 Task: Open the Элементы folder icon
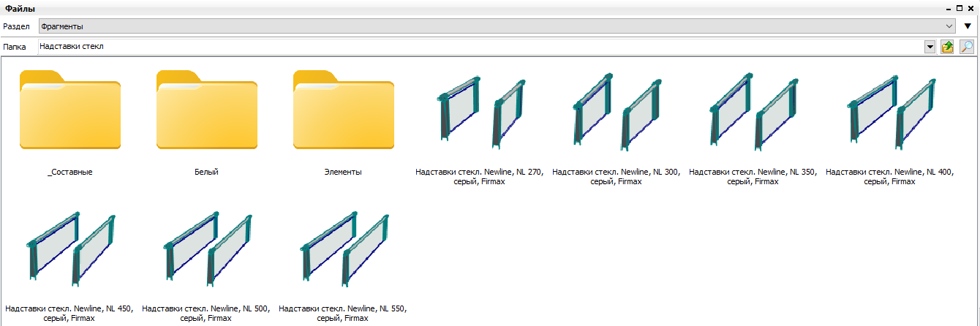[x=344, y=110]
